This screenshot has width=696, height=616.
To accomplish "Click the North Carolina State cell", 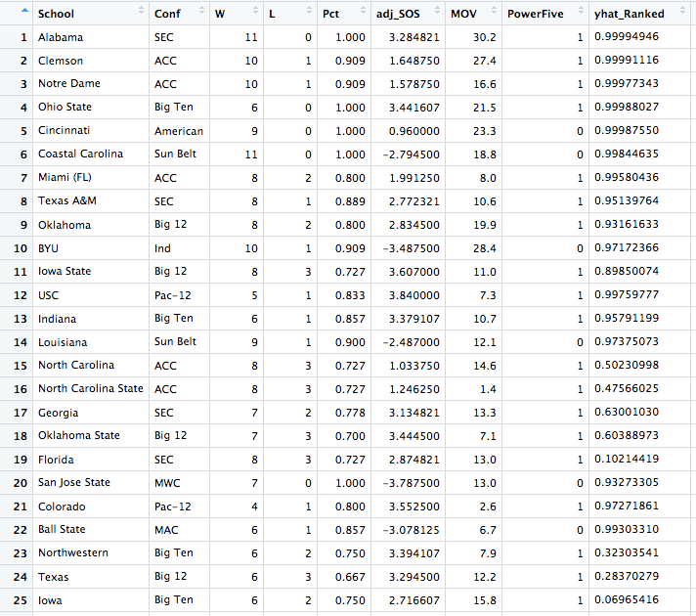I will click(x=90, y=389).
